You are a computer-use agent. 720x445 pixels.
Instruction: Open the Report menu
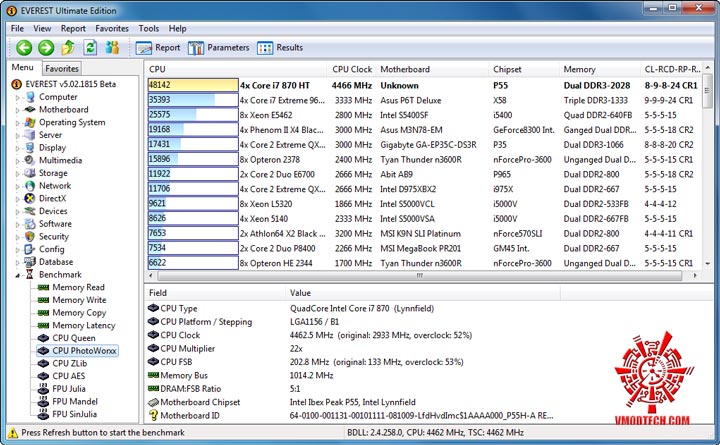(73, 28)
